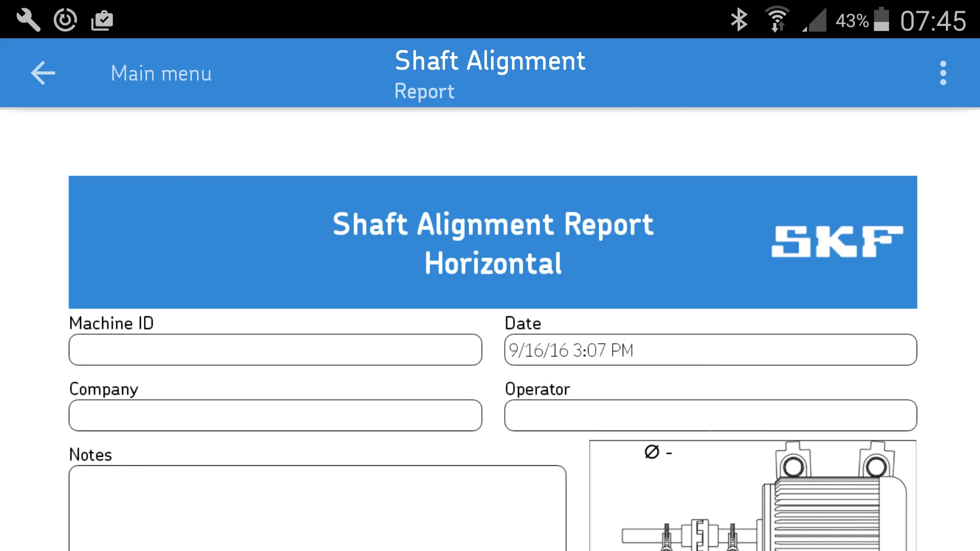Tap the Wi-Fi status icon
This screenshot has width=980, height=551.
coord(777,20)
